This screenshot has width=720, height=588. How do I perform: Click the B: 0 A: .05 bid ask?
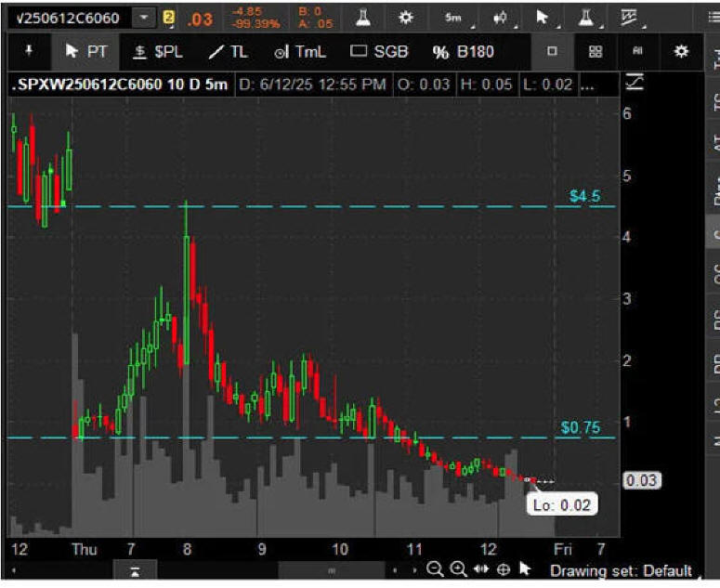click(316, 18)
